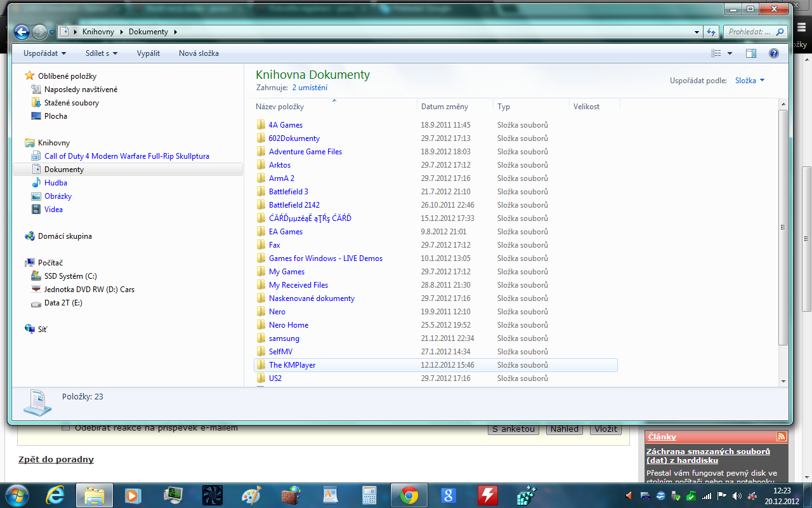
Task: Click the Prohledat search field
Action: [x=754, y=32]
